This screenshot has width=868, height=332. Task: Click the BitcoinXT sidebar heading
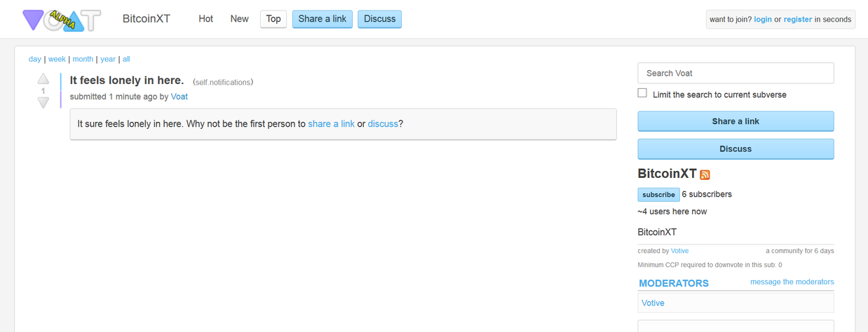click(x=667, y=174)
